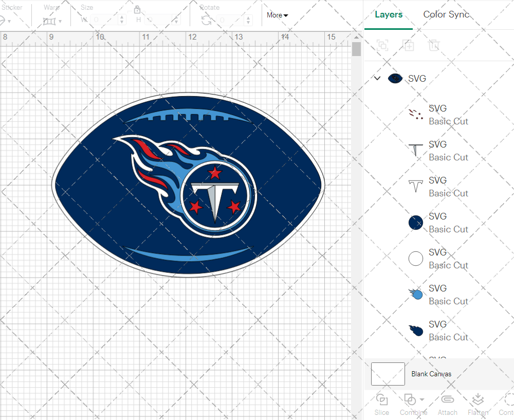The image size is (514, 420).
Task: Click the Attach tool icon
Action: [448, 399]
